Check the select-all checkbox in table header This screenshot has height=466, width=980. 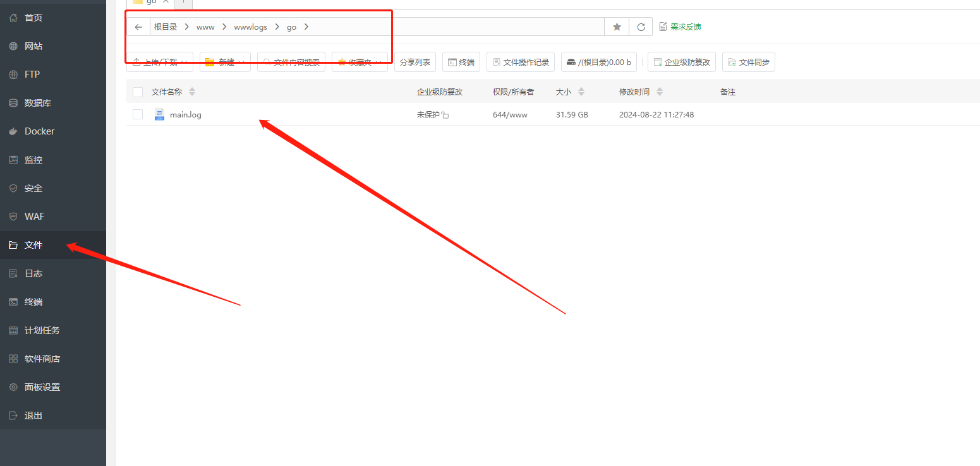tap(138, 92)
